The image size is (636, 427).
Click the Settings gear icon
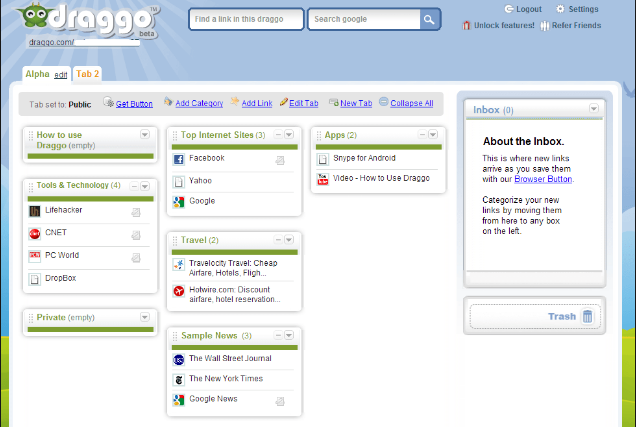560,9
